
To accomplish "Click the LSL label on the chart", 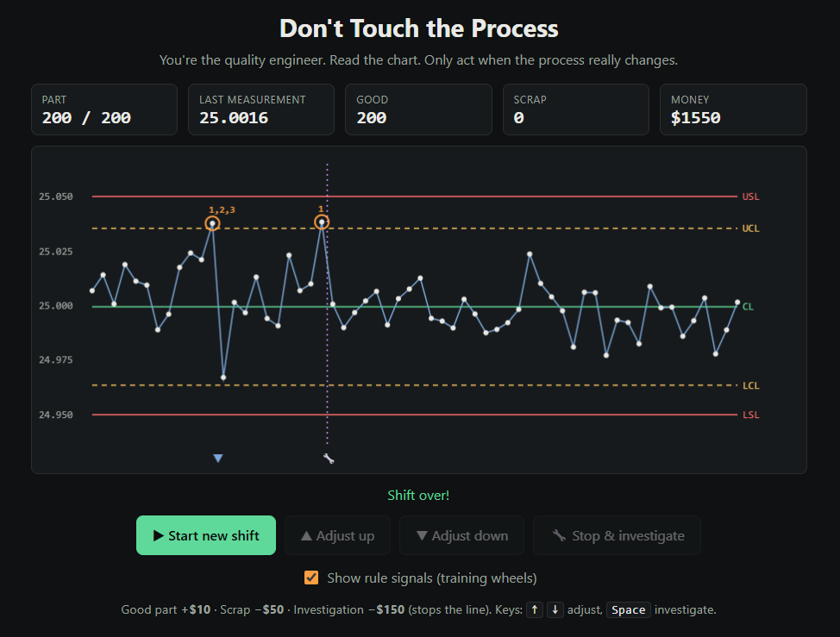I will [750, 415].
